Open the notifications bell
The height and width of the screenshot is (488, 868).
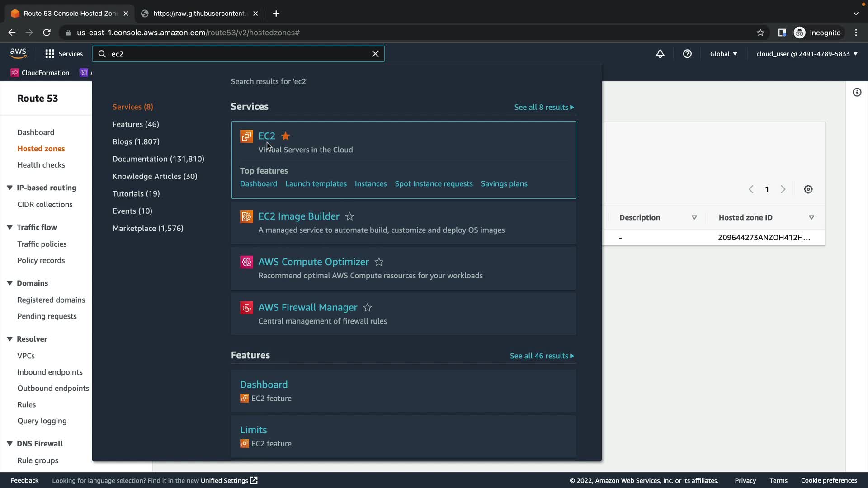(x=660, y=54)
